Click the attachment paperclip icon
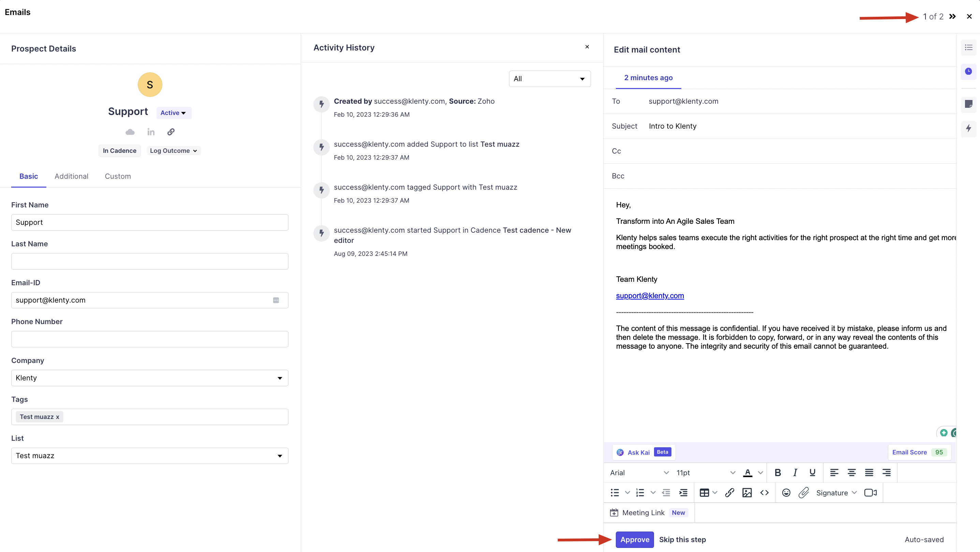This screenshot has height=552, width=980. pos(803,493)
